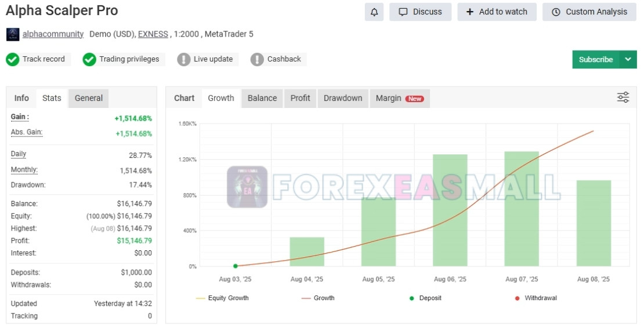Click the Monthly label
Viewport: 644px width, 328px height.
click(24, 170)
